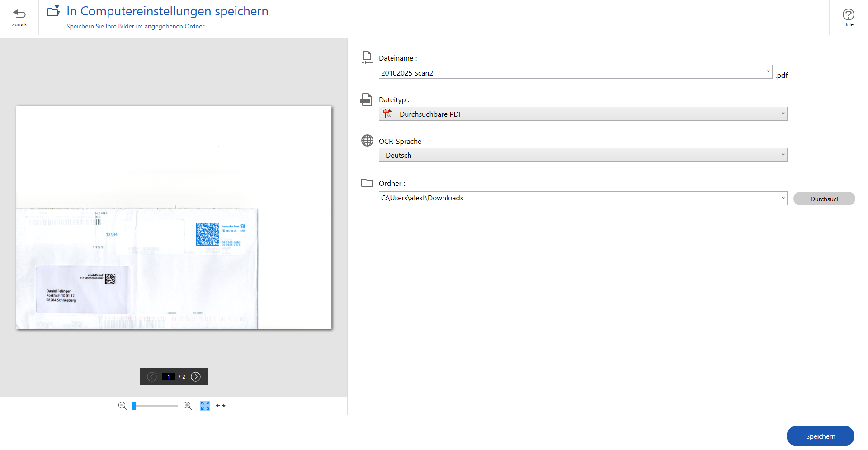Image resolution: width=868 pixels, height=450 pixels.
Task: Click the save-to-computer icon beside the title
Action: coord(54,10)
